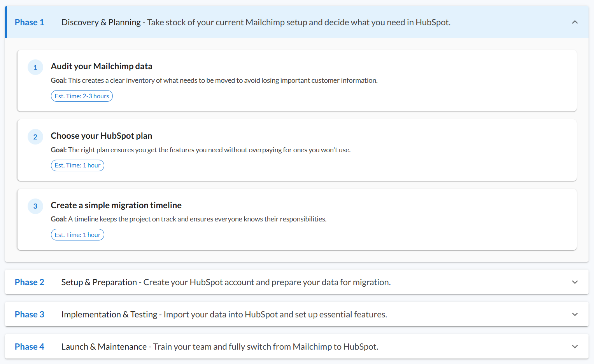The width and height of the screenshot is (594, 364).
Task: Click the chevron icon beside Phase 4
Action: click(x=575, y=346)
